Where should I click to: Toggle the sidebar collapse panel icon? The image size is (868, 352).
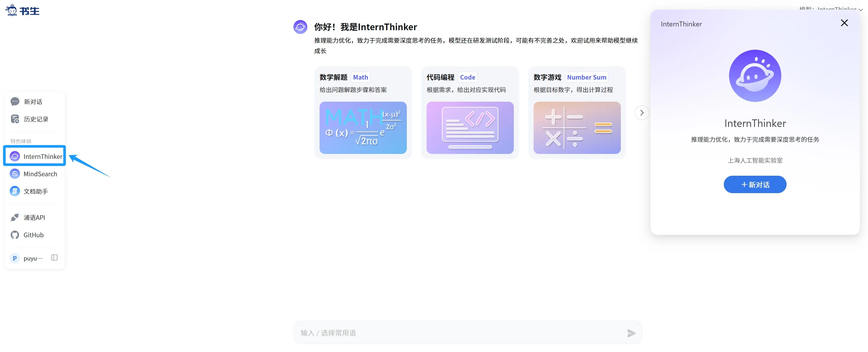54,258
